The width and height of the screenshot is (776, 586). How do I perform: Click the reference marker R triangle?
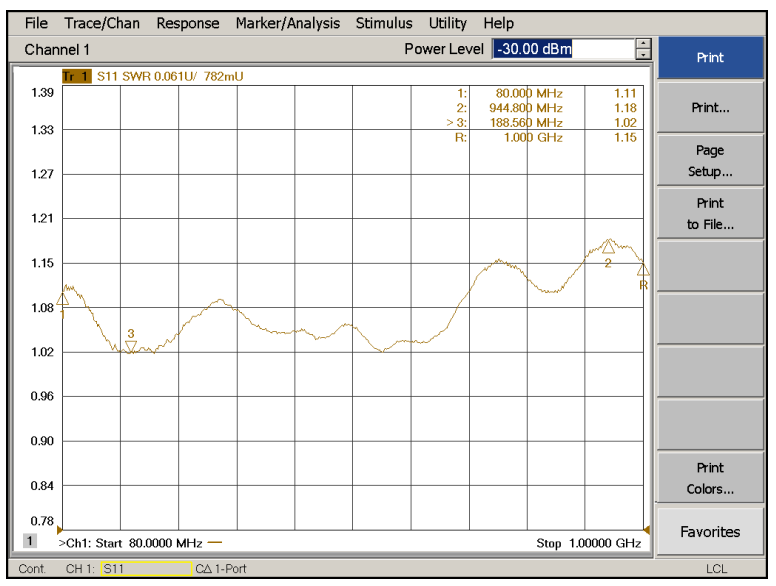click(643, 270)
